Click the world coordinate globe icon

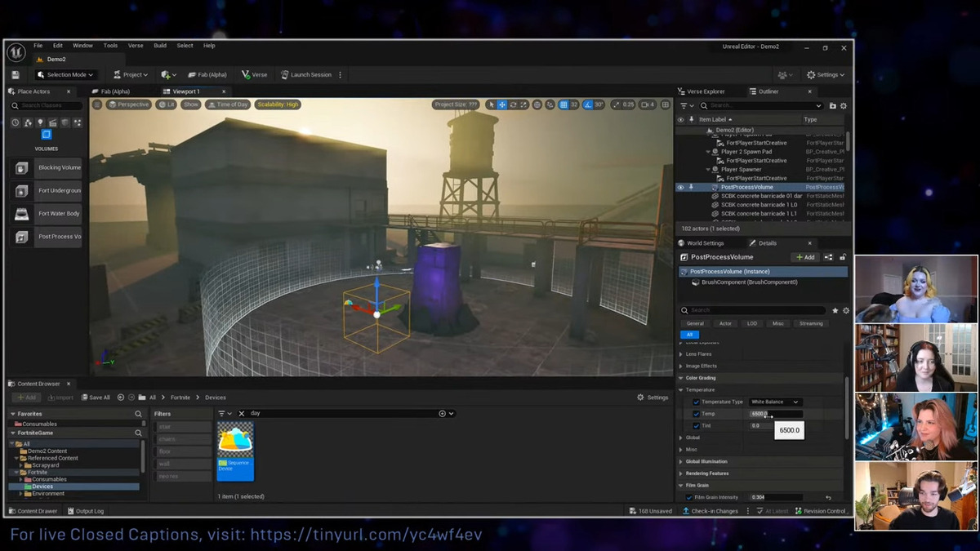537,104
